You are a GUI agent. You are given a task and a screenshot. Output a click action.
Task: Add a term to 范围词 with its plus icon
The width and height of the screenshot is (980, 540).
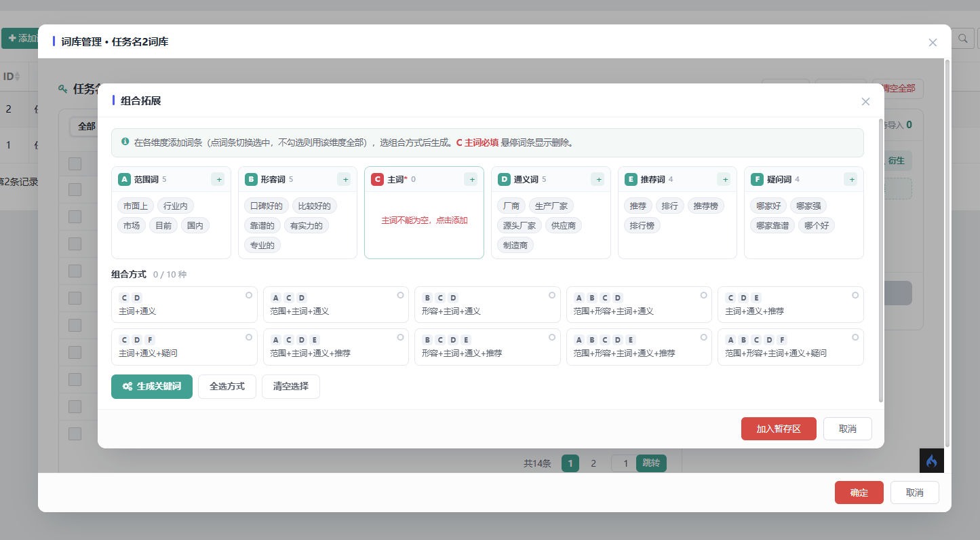coord(218,180)
